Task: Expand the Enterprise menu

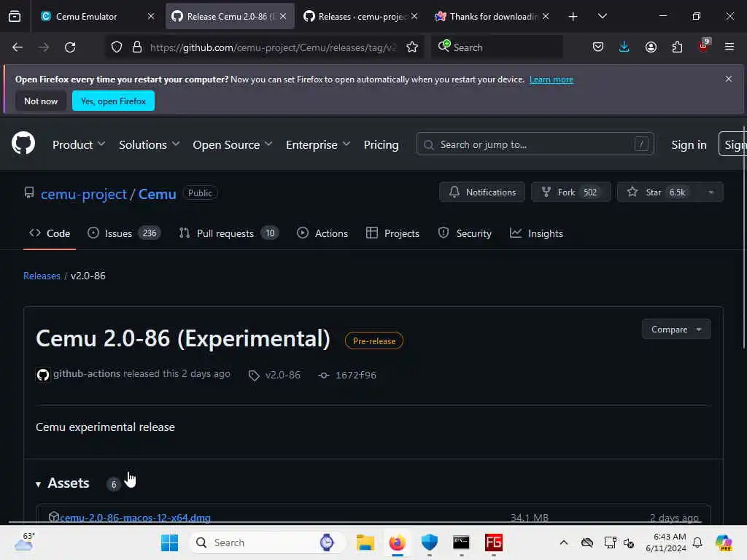Action: tap(318, 144)
